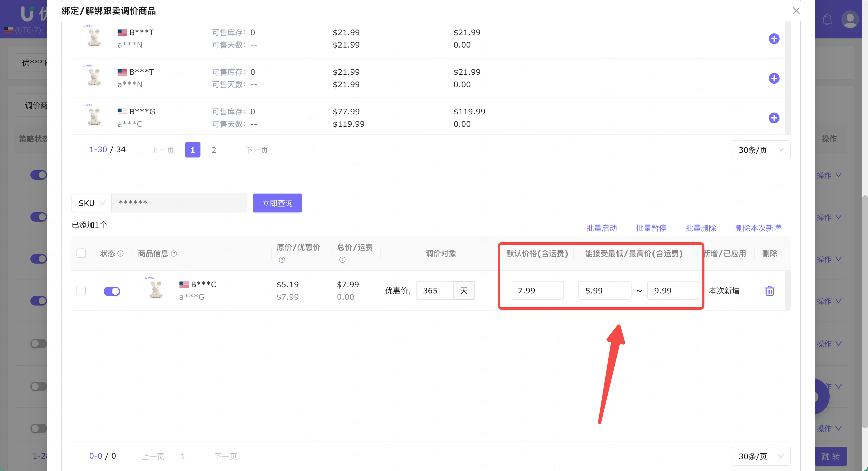Open bottom 30条/页 page size dropdown
868x471 pixels.
tap(761, 456)
